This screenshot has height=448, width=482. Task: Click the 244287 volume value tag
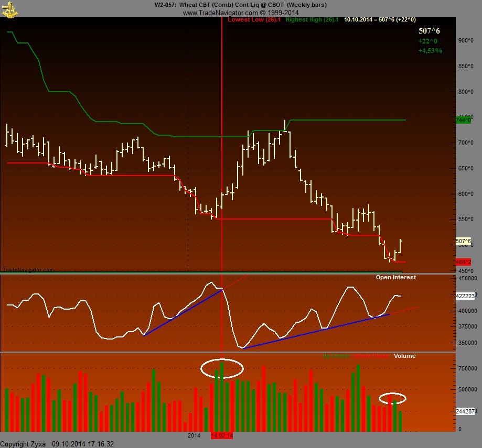tap(466, 411)
